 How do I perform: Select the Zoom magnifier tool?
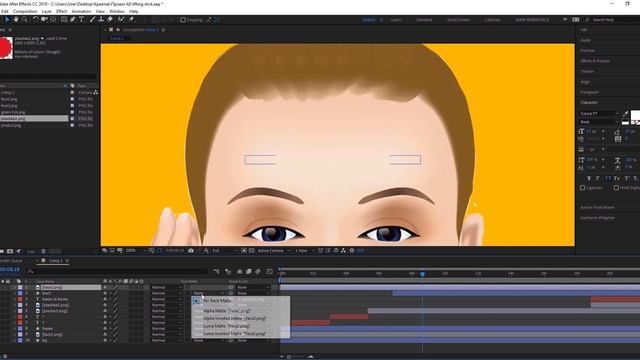(25, 19)
